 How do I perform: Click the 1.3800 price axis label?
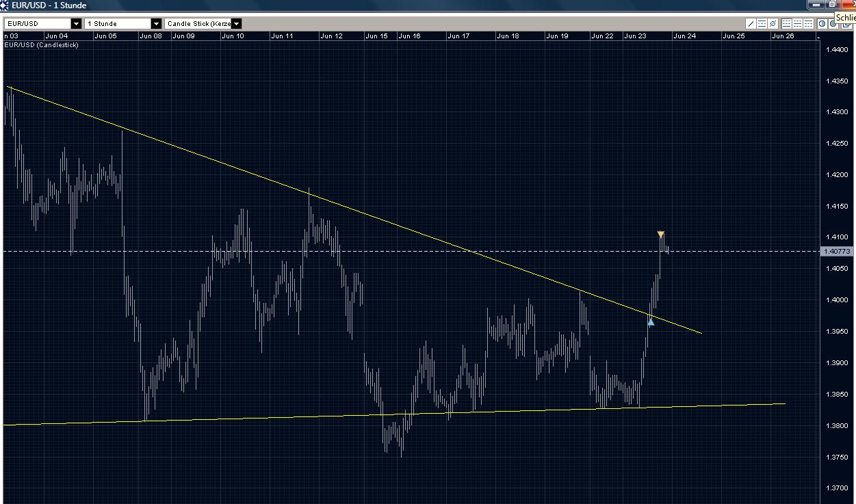pyautogui.click(x=838, y=426)
